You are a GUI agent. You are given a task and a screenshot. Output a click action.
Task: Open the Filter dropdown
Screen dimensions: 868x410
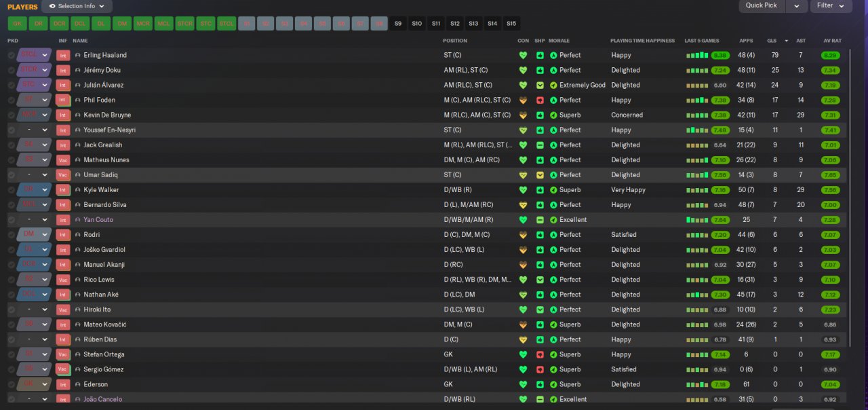831,6
